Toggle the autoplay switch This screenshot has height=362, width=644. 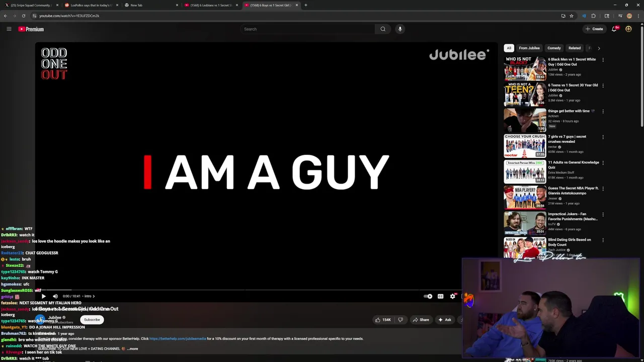coord(428,296)
